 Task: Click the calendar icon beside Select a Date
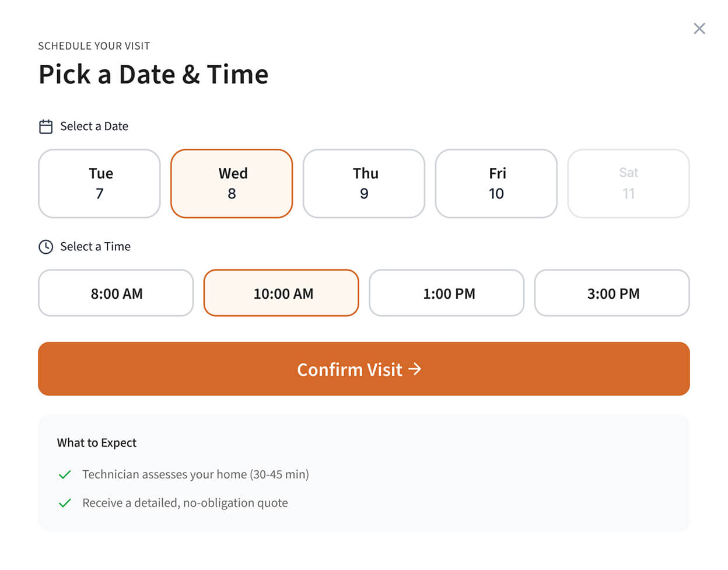click(x=45, y=127)
